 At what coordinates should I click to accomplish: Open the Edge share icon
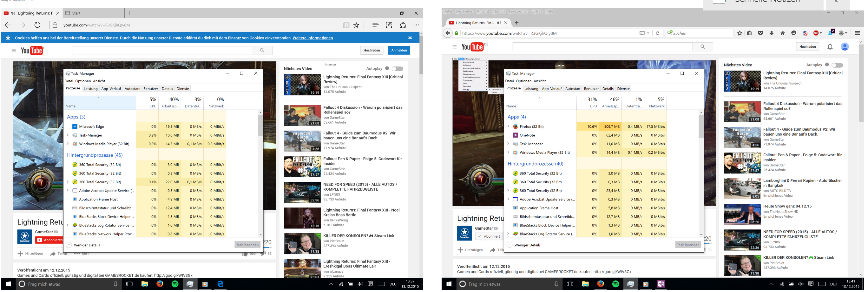point(403,25)
